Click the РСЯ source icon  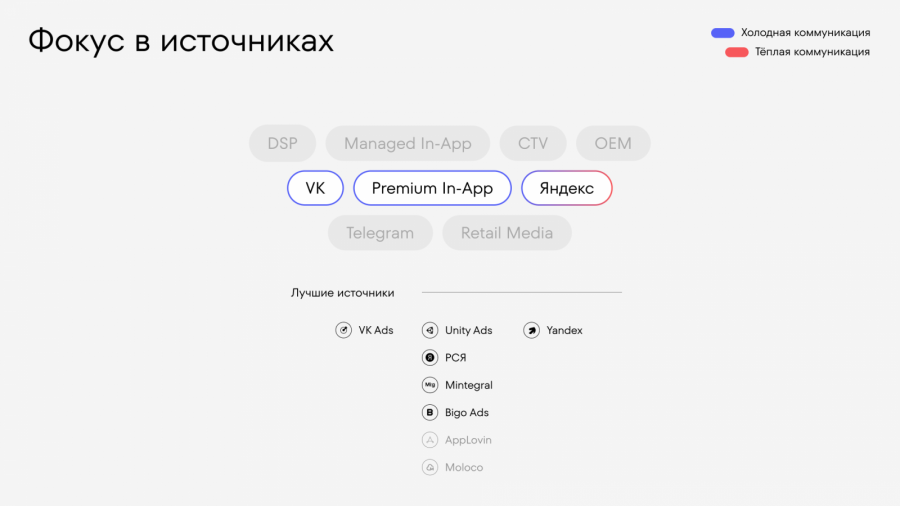click(430, 357)
